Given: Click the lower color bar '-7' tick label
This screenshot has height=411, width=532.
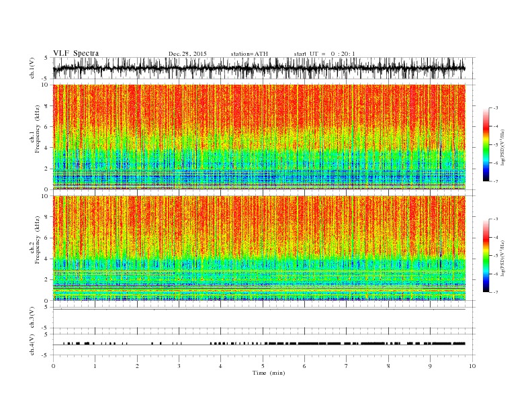Looking at the screenshot, I should pyautogui.click(x=496, y=292).
